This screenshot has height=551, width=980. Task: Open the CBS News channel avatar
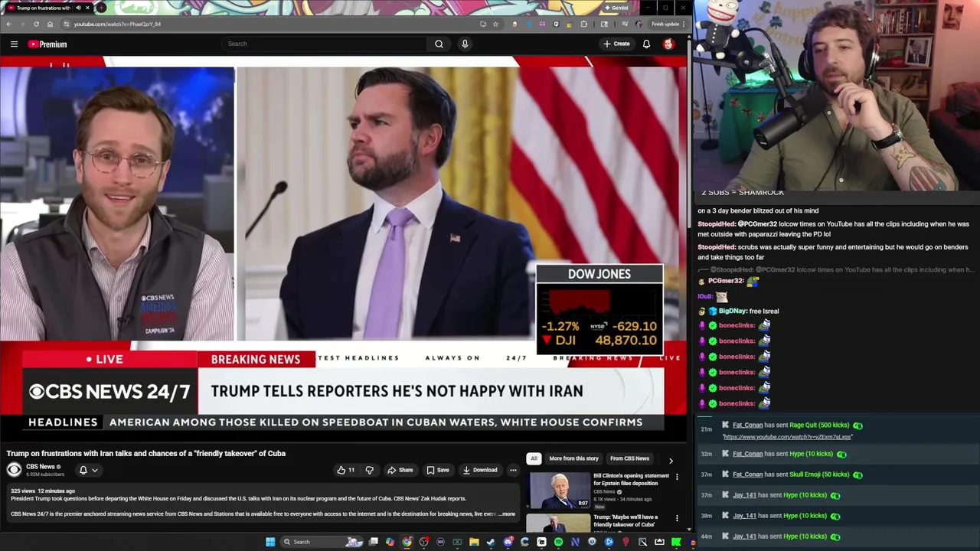[14, 470]
